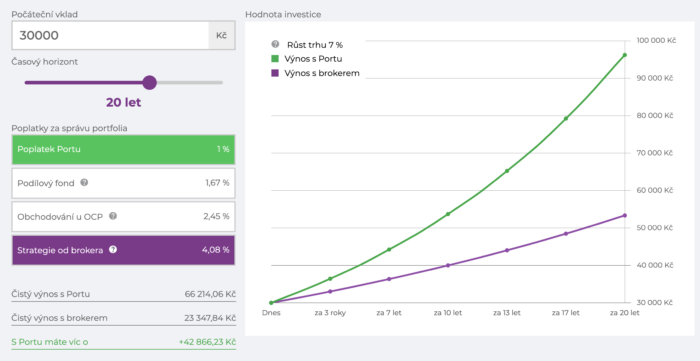Image resolution: width=700 pixels, height=361 pixels.
Task: Click the green line's data point at za 20 let
Action: (625, 55)
